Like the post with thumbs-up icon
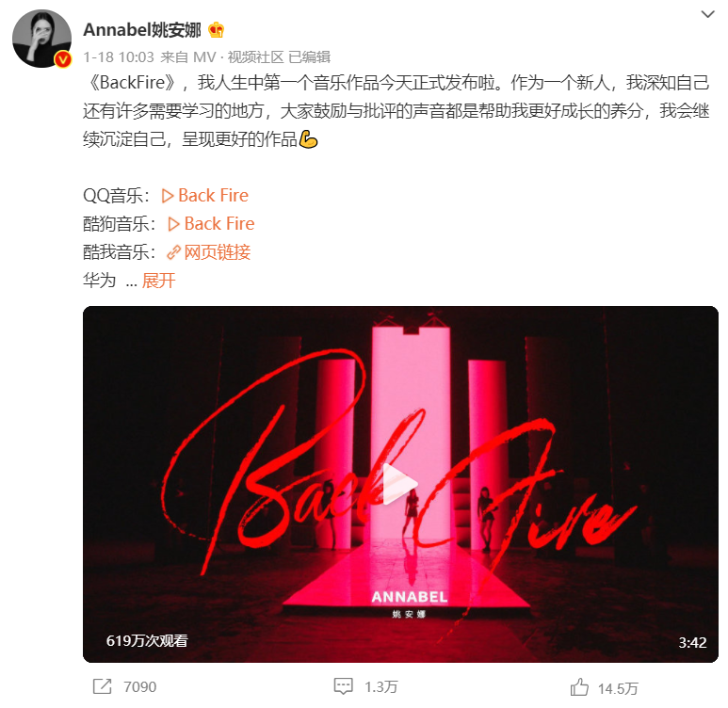This screenshot has width=728, height=708. tap(579, 687)
